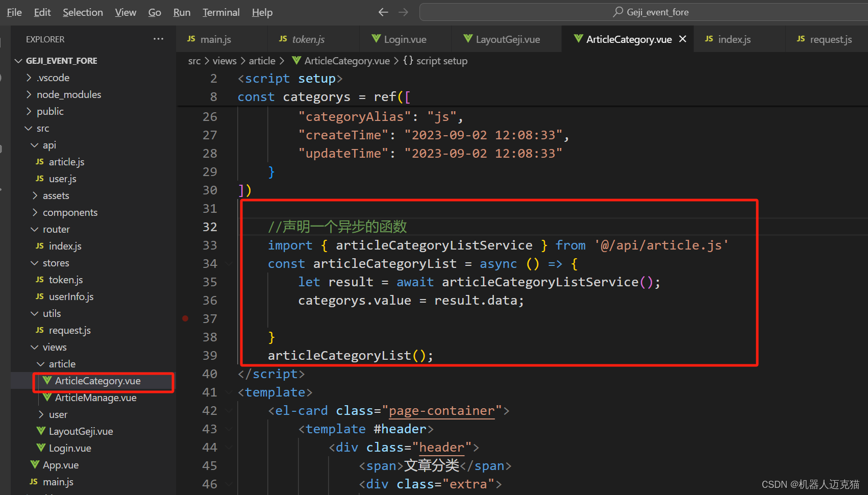Click views in the breadcrumb path
This screenshot has width=868, height=495.
pyautogui.click(x=224, y=60)
